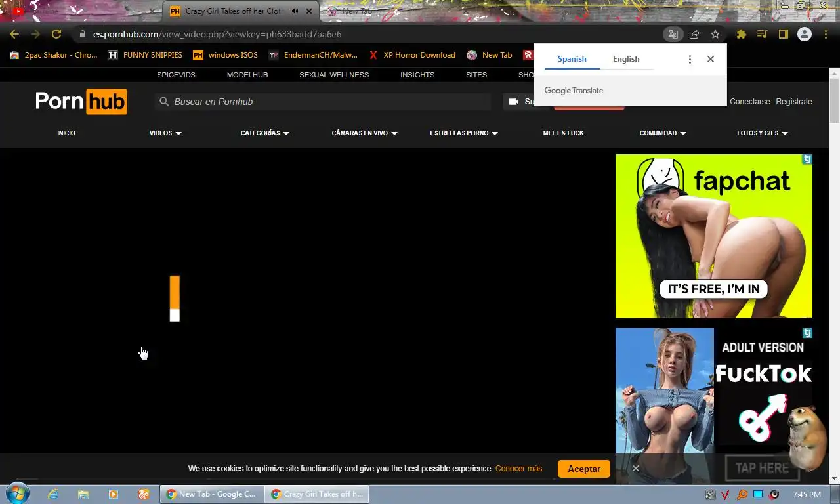840x504 pixels.
Task: Mute the tab using its speaker icon
Action: point(295,11)
